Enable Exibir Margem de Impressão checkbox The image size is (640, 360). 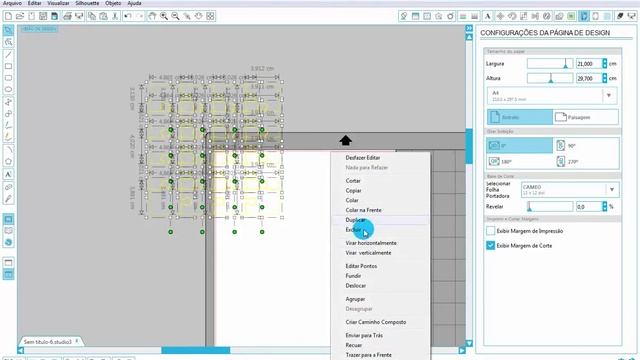pyautogui.click(x=491, y=231)
